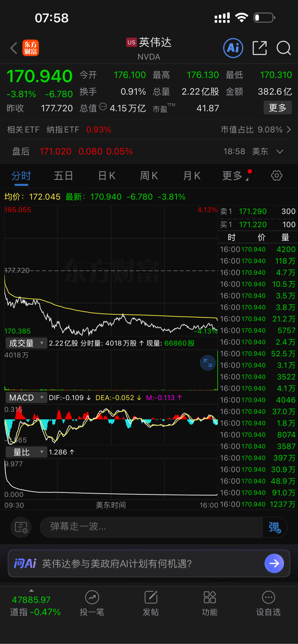Expand chart with fullscreen arrows icon
The image size is (298, 644).
[x=208, y=363]
